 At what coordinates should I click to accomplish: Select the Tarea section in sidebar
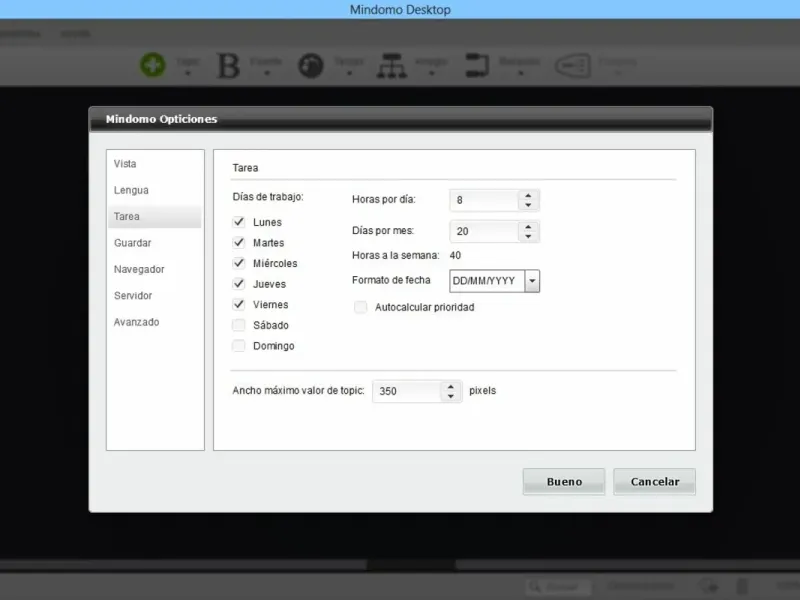(155, 216)
